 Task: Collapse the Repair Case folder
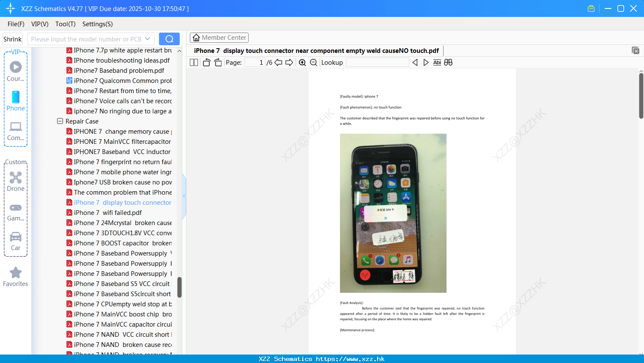(x=60, y=121)
